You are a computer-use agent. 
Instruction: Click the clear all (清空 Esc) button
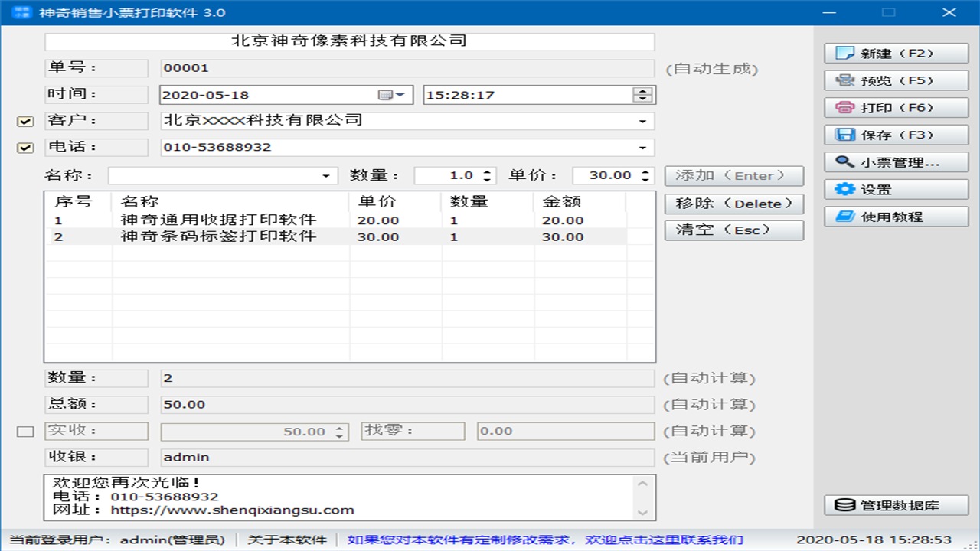click(x=733, y=230)
